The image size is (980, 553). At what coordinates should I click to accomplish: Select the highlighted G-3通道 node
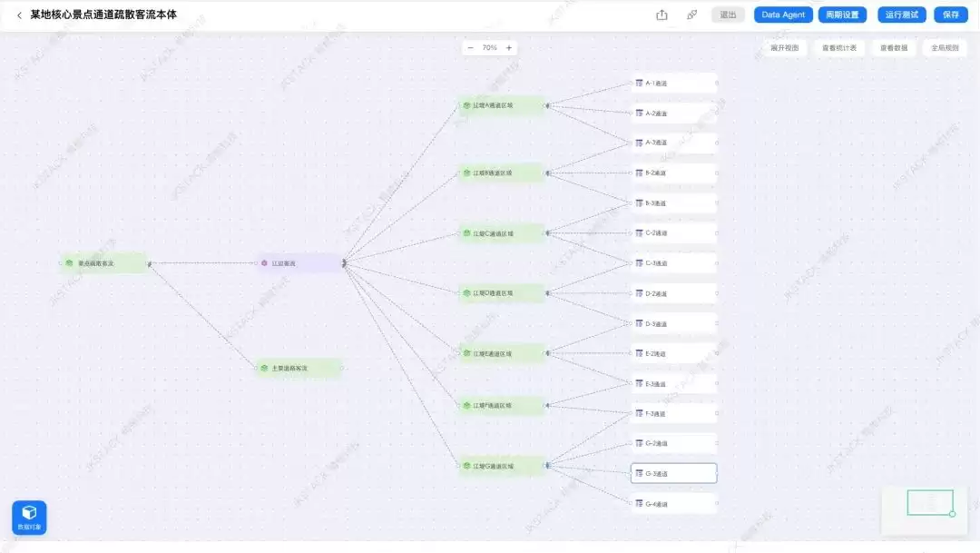[673, 473]
